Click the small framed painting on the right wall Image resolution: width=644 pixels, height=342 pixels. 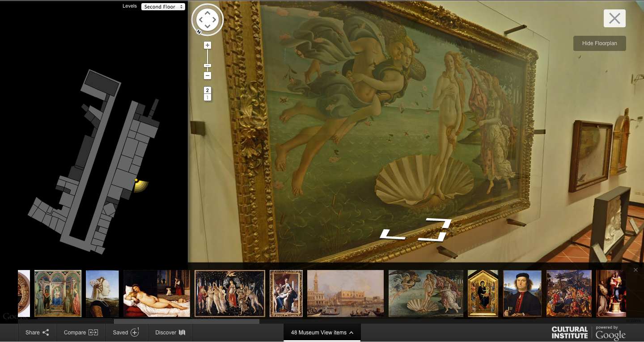591,155
